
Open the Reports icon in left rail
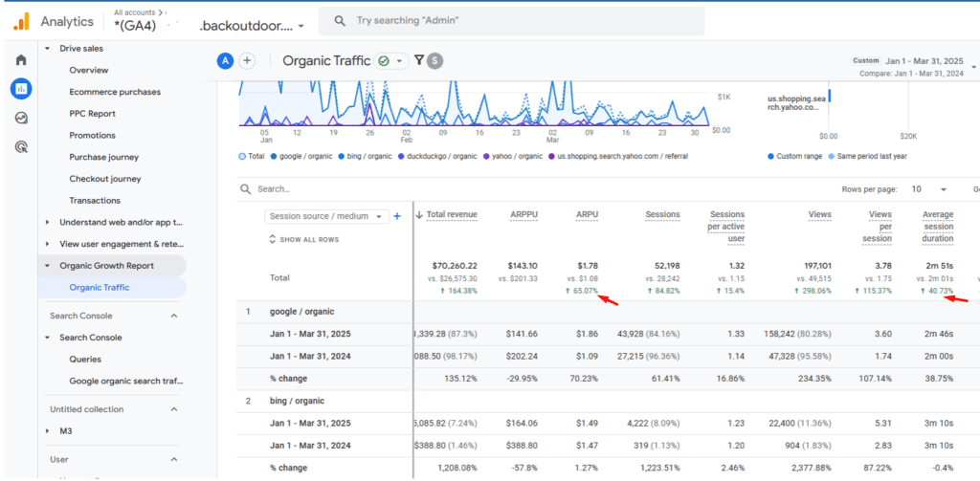pyautogui.click(x=20, y=89)
